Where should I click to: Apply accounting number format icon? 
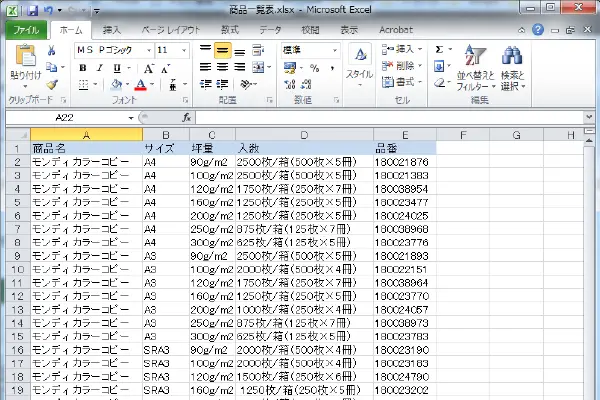290,68
